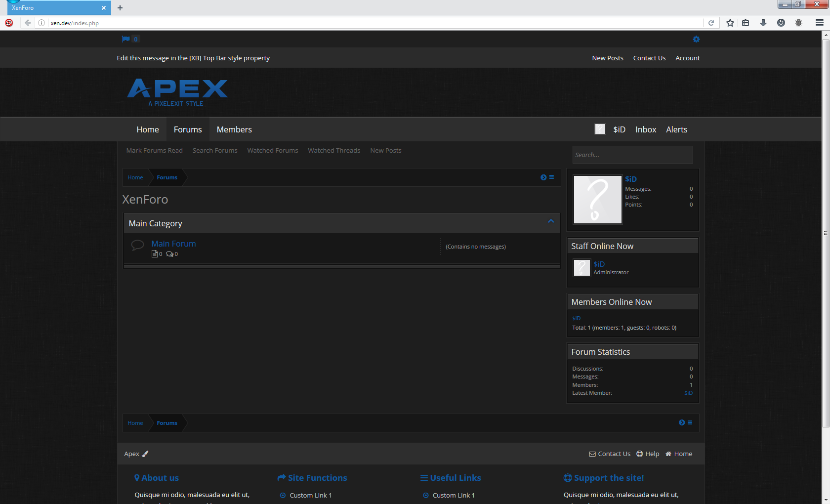The width and height of the screenshot is (830, 504).
Task: Open the top breadcrumb menu list icon
Action: (551, 177)
